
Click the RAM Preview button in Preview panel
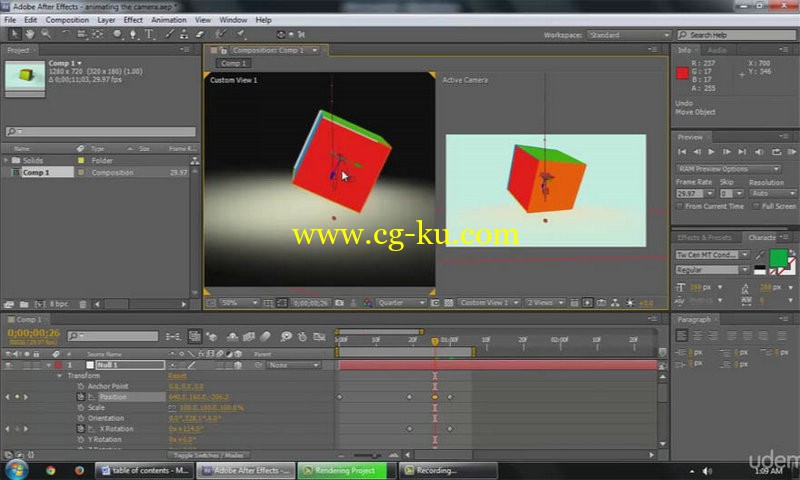tap(792, 152)
